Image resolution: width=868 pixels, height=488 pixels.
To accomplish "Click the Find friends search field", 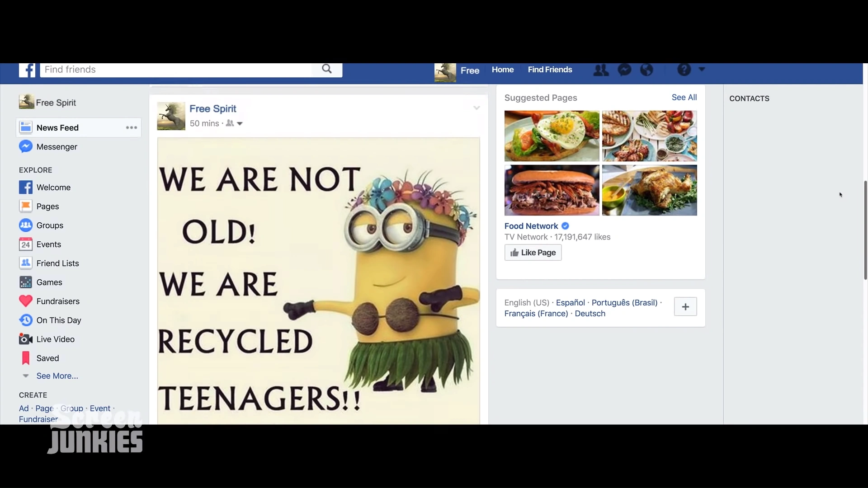I will (176, 70).
